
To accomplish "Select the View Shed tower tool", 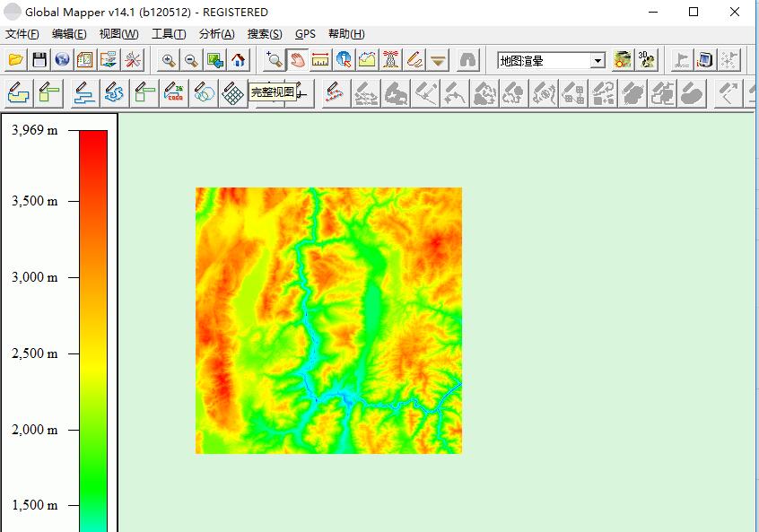I will pyautogui.click(x=390, y=60).
